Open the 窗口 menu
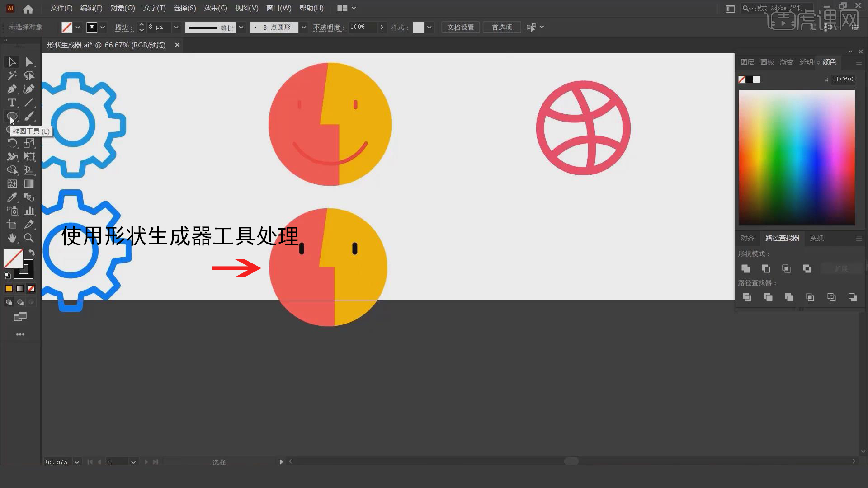This screenshot has height=488, width=868. pyautogui.click(x=279, y=8)
